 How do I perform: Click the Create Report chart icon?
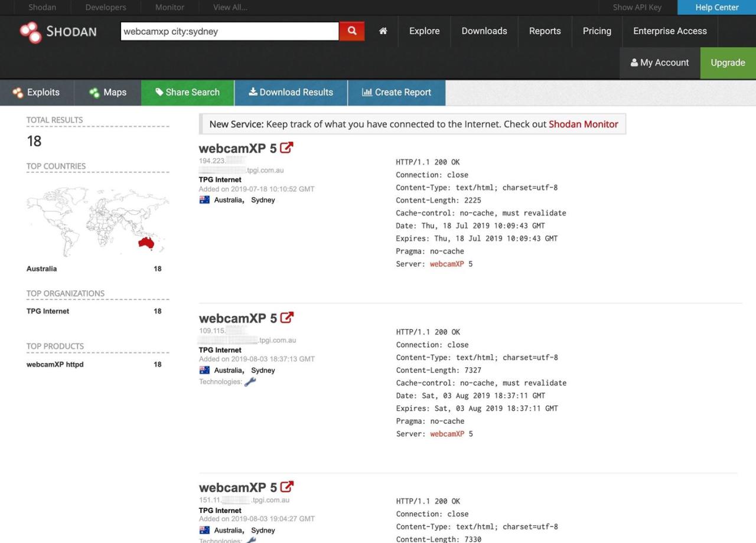(x=366, y=92)
